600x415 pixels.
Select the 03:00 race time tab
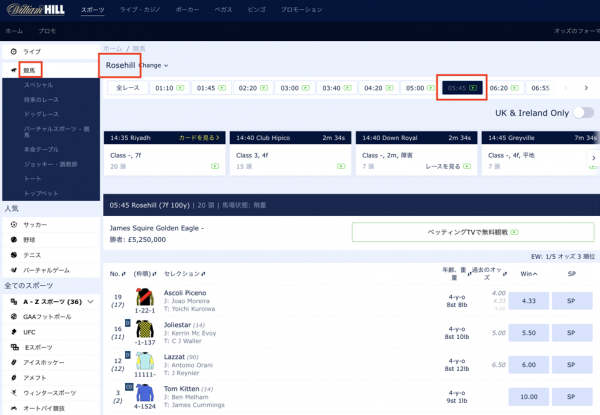point(295,88)
